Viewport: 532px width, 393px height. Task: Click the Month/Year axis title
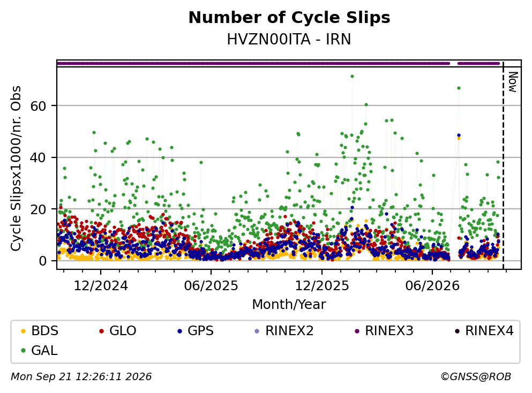[289, 305]
